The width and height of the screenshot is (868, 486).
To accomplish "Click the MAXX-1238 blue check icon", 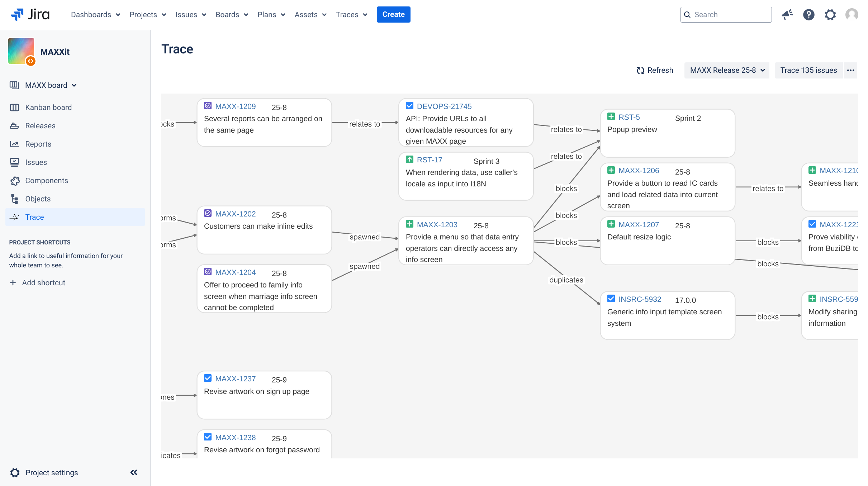I will pyautogui.click(x=208, y=437).
